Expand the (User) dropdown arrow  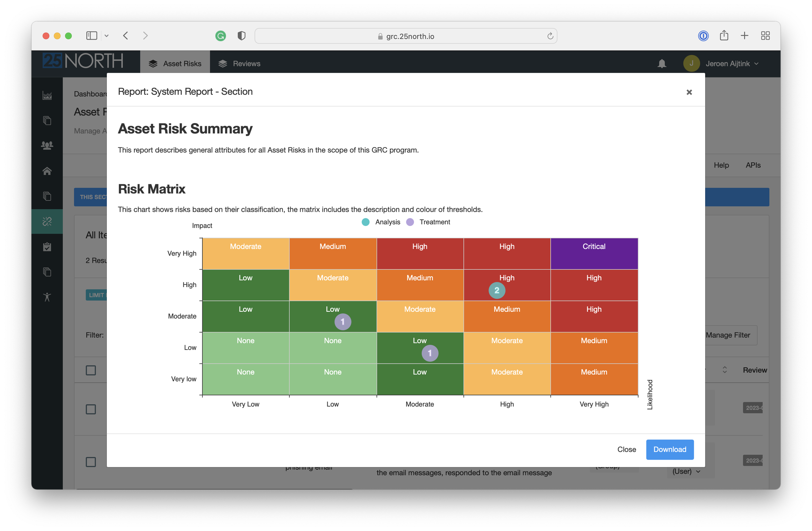click(x=698, y=471)
